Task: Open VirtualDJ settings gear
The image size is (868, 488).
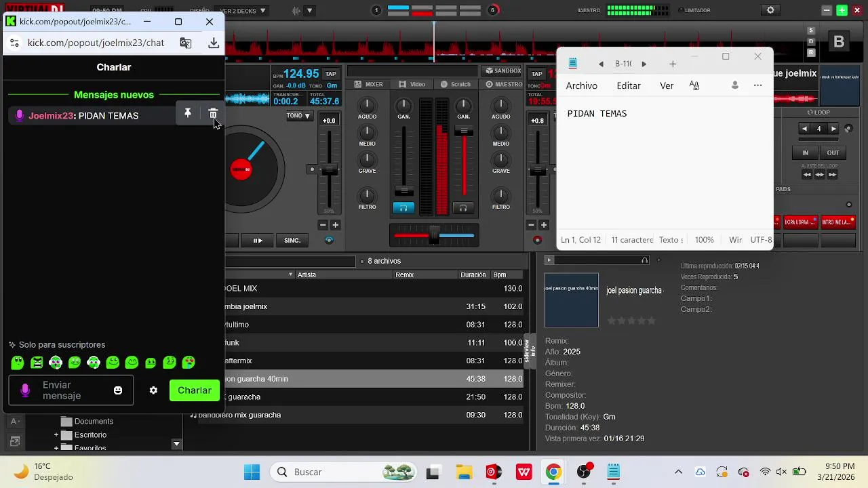Action: tap(770, 10)
